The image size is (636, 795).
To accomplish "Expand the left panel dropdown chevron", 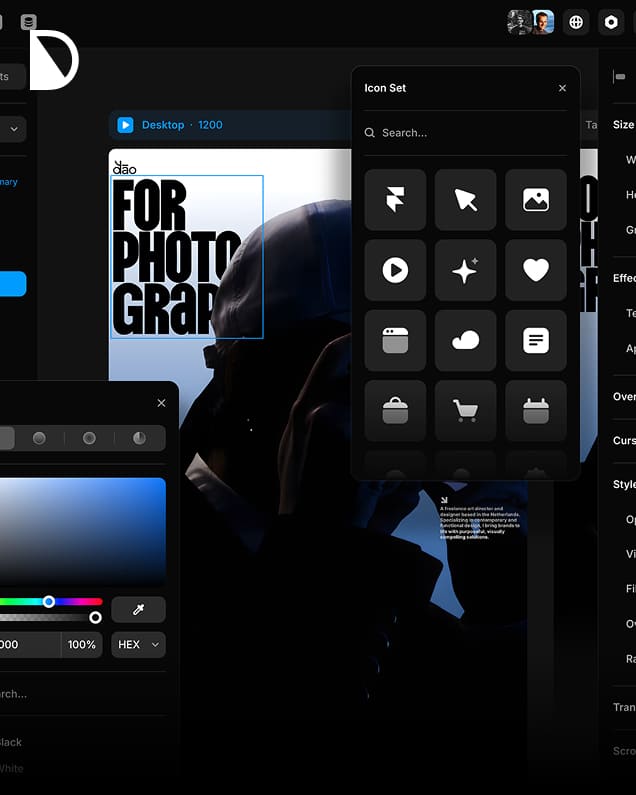I will coord(14,129).
